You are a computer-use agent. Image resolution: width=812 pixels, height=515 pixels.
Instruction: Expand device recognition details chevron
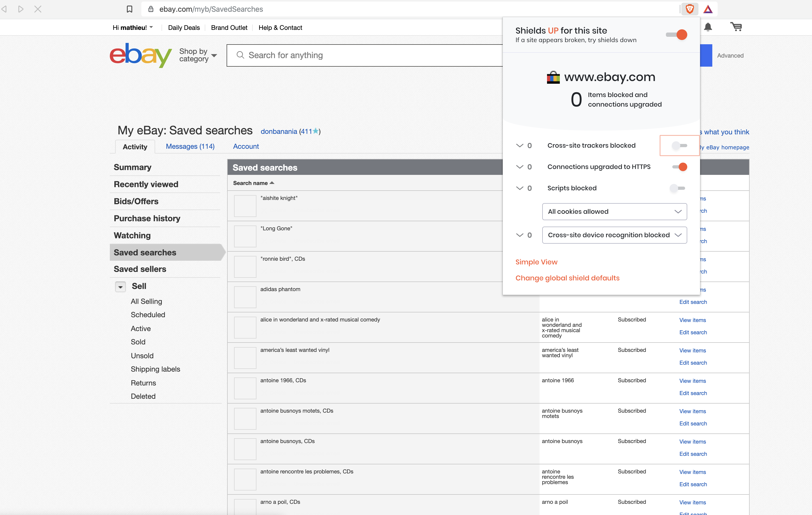coord(520,235)
